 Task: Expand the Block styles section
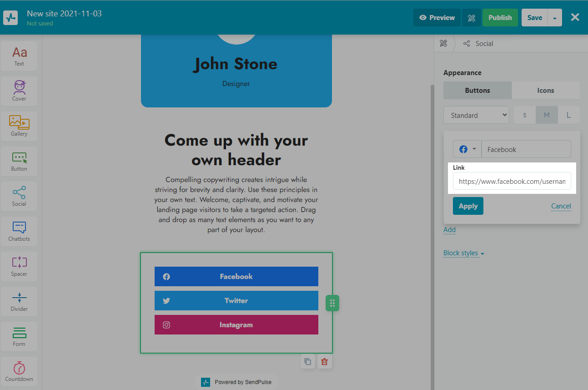(x=463, y=253)
